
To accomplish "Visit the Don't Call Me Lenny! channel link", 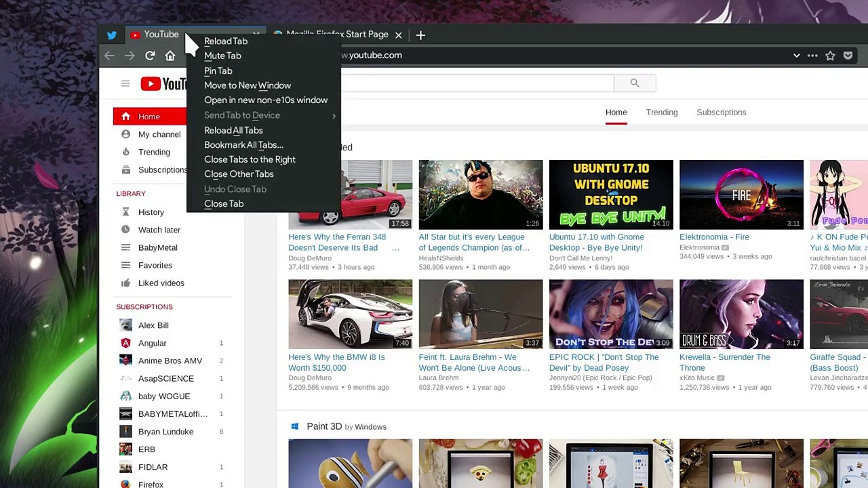I will [x=581, y=258].
